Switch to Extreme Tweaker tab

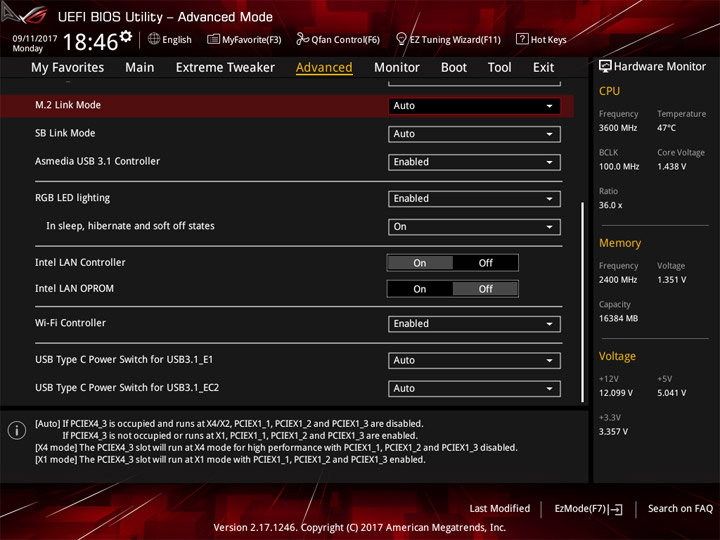click(225, 68)
